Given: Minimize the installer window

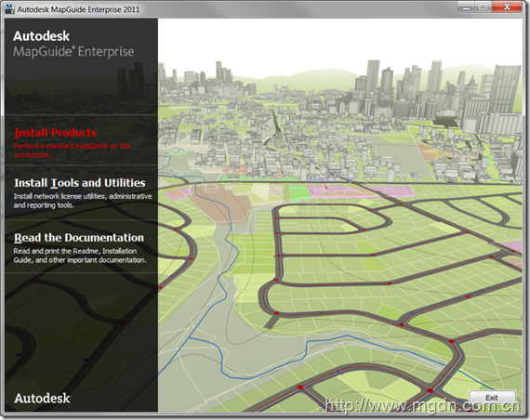Looking at the screenshot, I should pos(466,7).
